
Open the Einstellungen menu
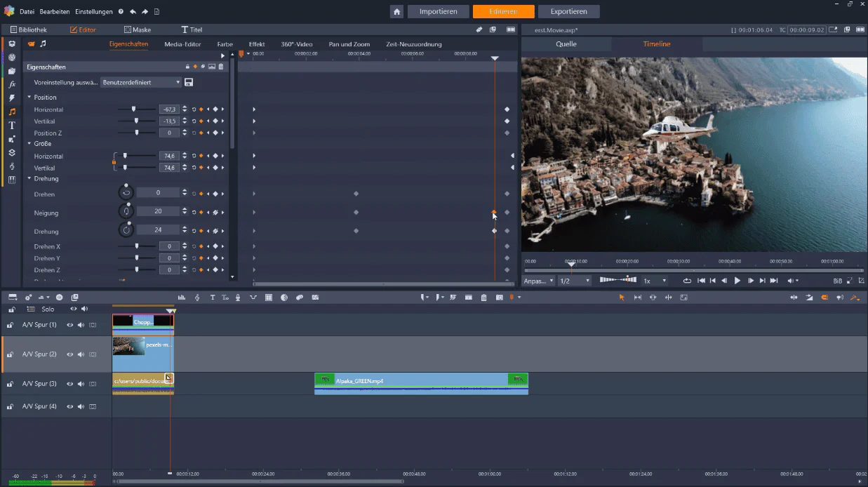[94, 12]
